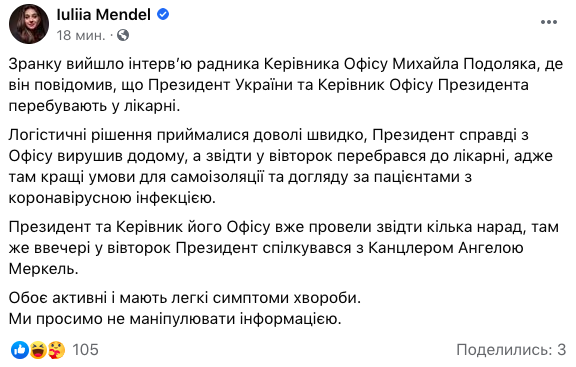The height and width of the screenshot is (367, 576).
Task: Click the paragraph starting 'Президент та Керівник'
Action: [x=284, y=248]
